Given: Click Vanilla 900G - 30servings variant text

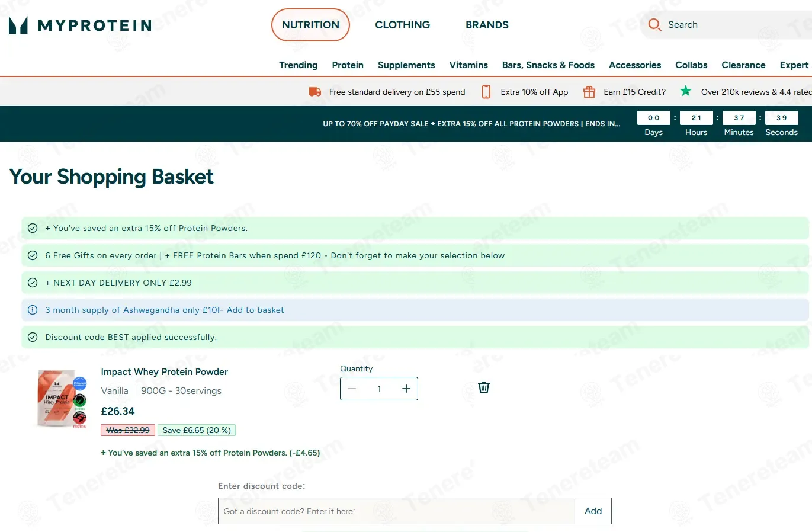Looking at the screenshot, I should click(161, 391).
